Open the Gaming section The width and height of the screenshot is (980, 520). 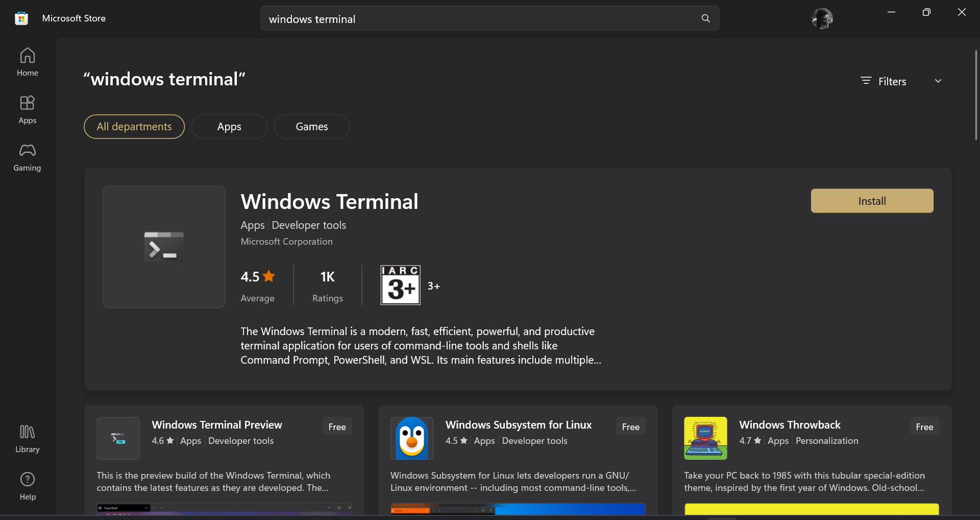pyautogui.click(x=27, y=157)
